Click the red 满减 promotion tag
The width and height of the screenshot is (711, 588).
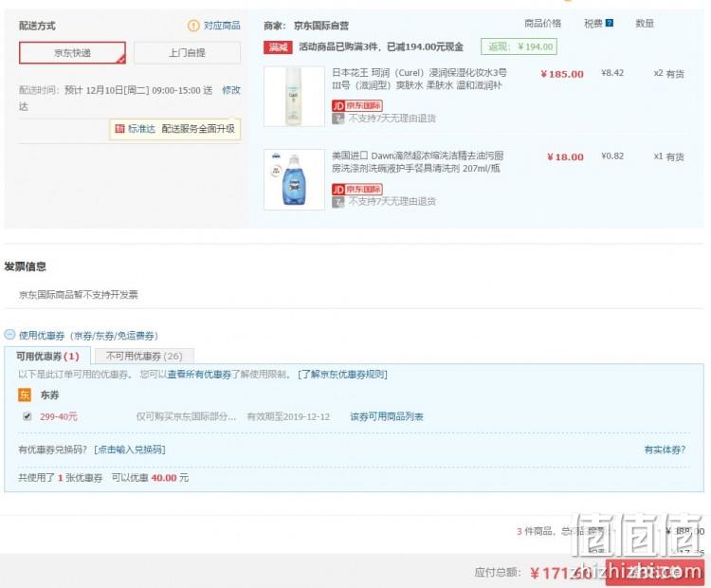278,46
